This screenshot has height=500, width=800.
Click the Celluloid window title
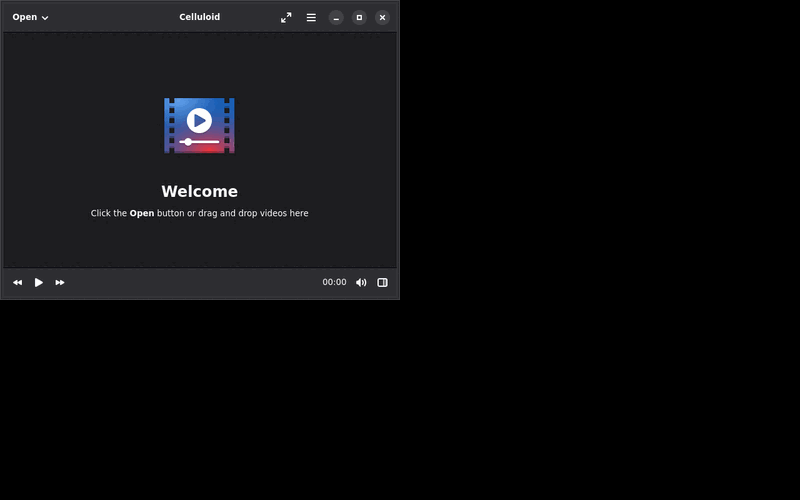pyautogui.click(x=199, y=17)
